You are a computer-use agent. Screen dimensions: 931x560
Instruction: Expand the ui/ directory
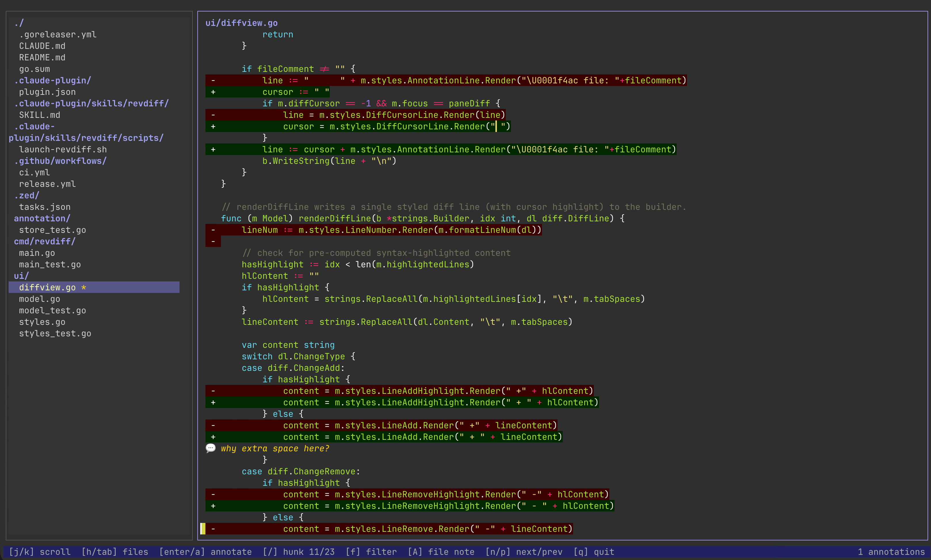[21, 275]
